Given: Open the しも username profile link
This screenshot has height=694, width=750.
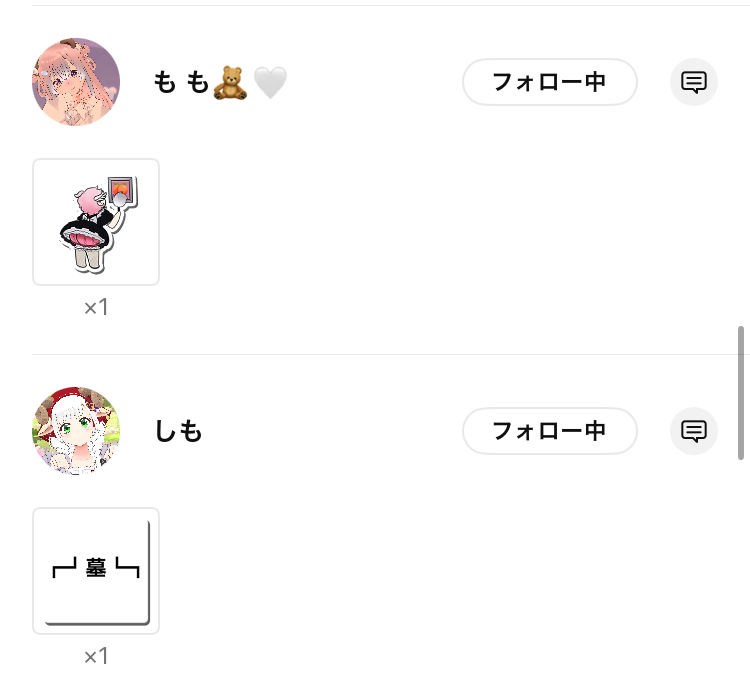Looking at the screenshot, I should point(178,431).
